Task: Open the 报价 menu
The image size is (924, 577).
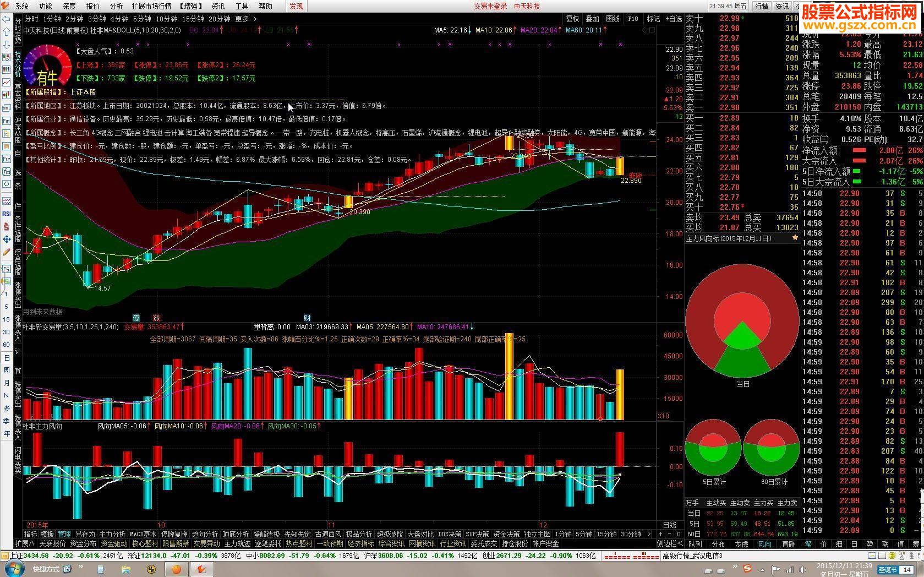Action: 93,6
